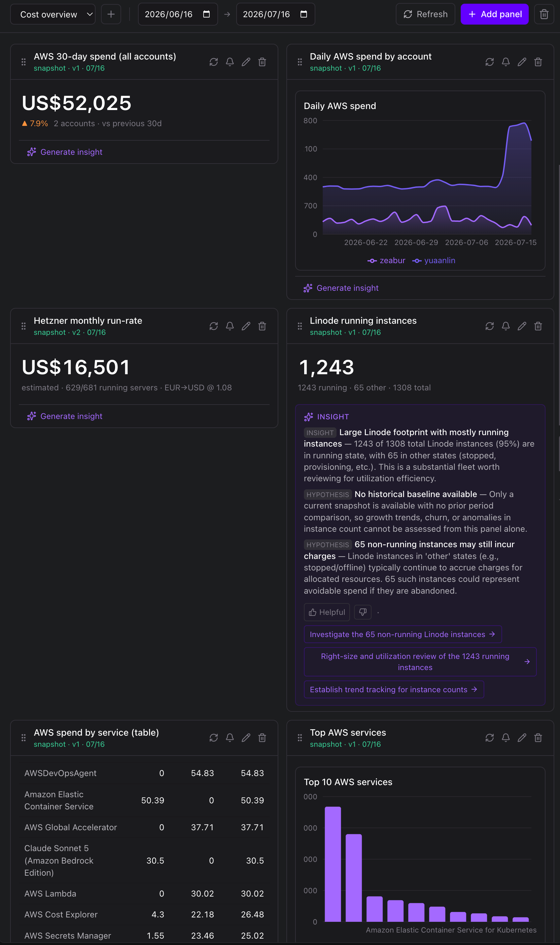Delete the Top AWS services panel
This screenshot has width=560, height=945.
point(538,738)
